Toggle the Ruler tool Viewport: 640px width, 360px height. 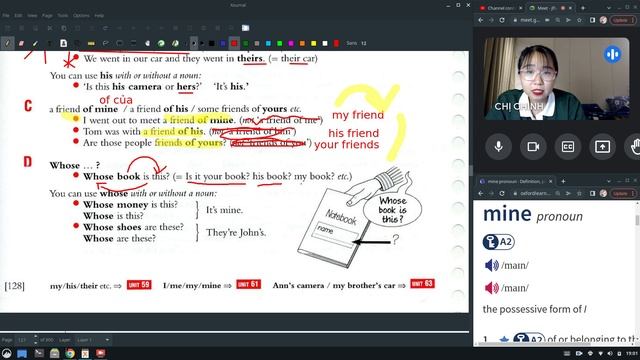click(x=91, y=43)
